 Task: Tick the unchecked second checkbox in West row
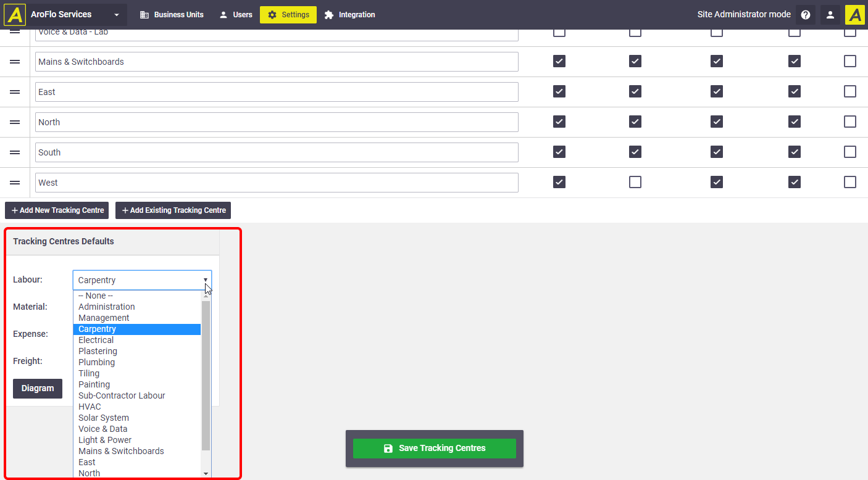click(635, 182)
